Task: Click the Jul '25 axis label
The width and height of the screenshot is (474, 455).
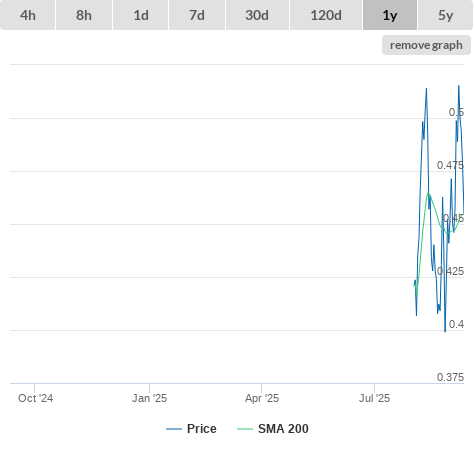Action: (374, 398)
